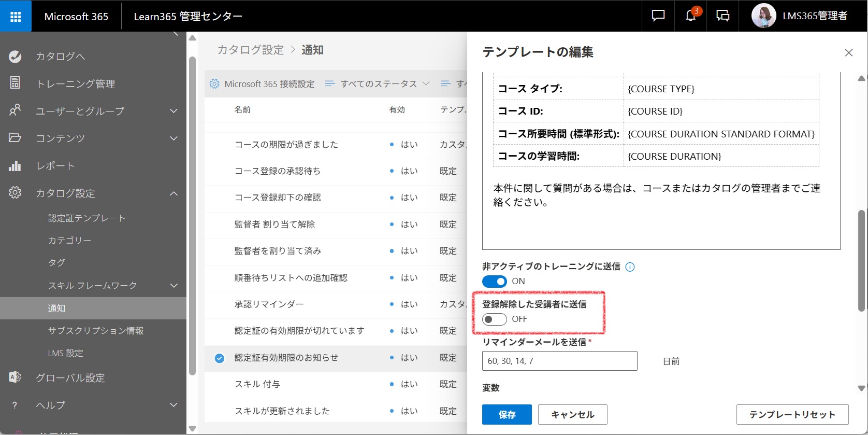Collapse カタログ設定 menu chevron
868x435 pixels.
174,193
